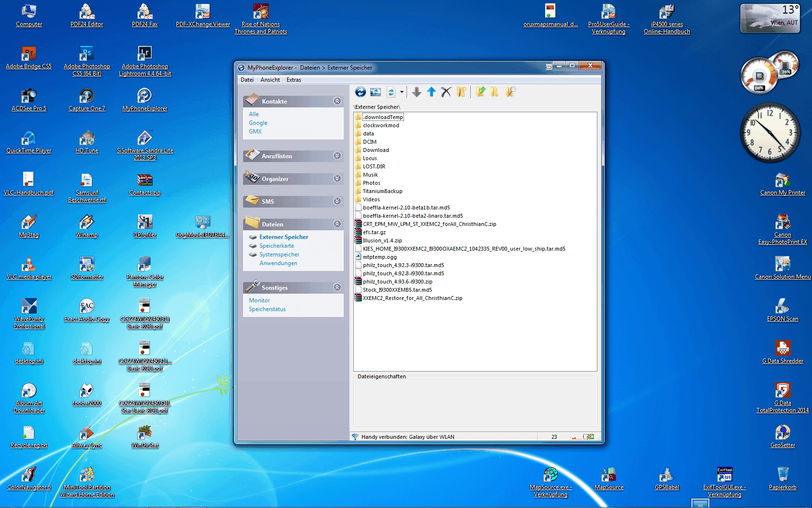812x508 pixels.
Task: Open Speicherkarte in Dateien section
Action: [276, 246]
